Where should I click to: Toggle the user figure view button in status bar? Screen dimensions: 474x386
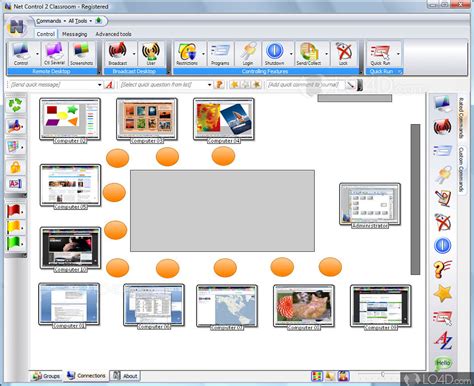pyautogui.click(x=343, y=376)
